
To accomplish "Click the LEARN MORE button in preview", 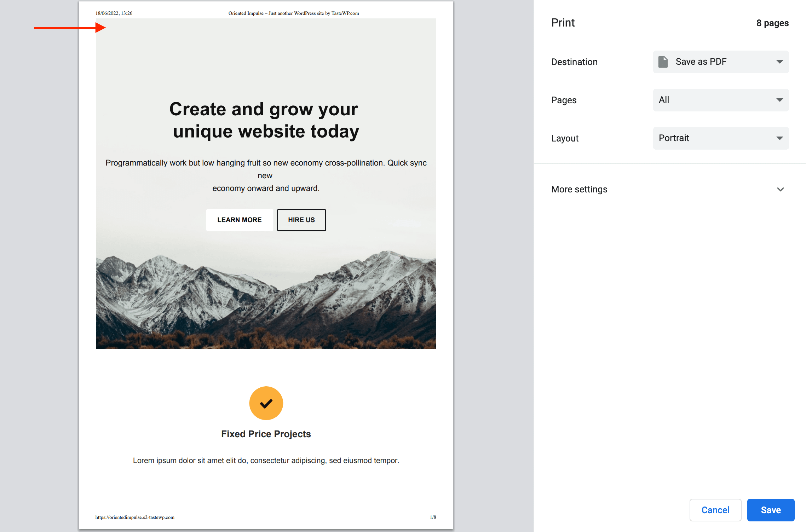I will coord(239,220).
